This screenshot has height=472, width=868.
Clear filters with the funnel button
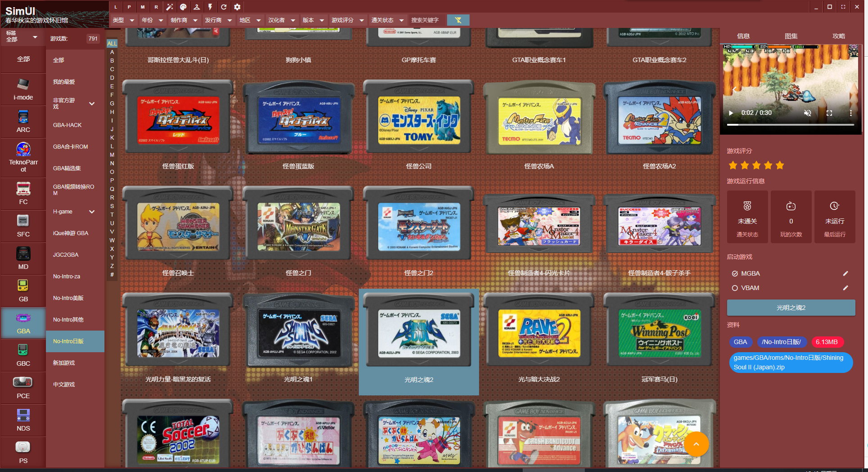(458, 20)
